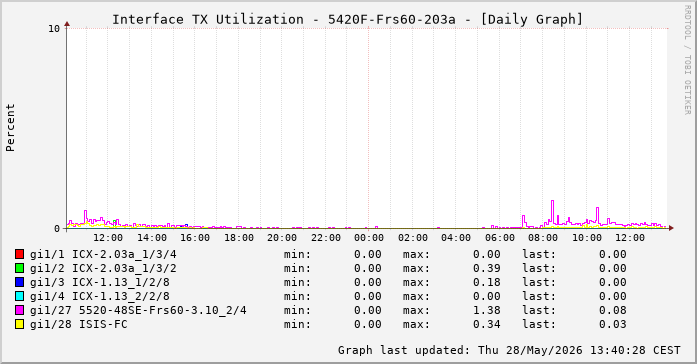Image resolution: width=697 pixels, height=364 pixels.
Task: Click the legend label gi1/27 5520-48SE-Frs60-3.10_2/4
Action: 138,310
